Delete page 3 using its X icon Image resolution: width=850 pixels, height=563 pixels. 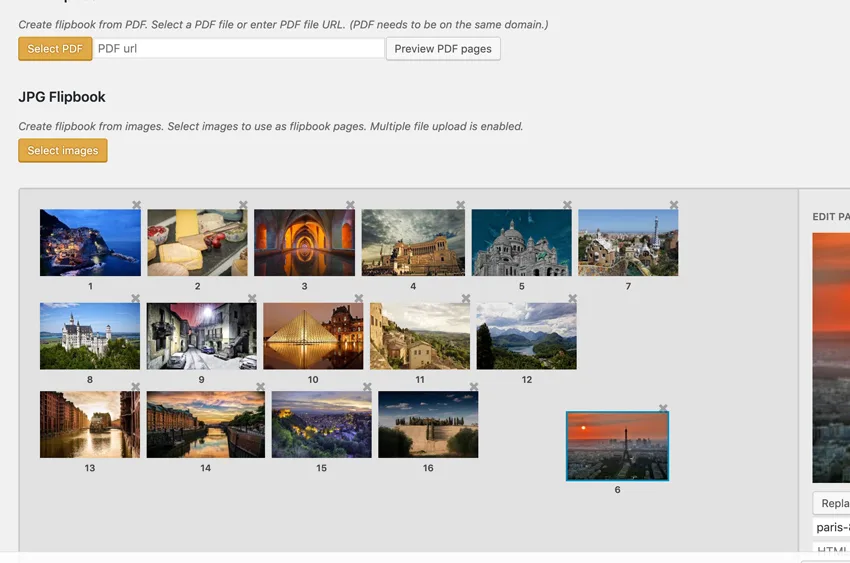(351, 205)
